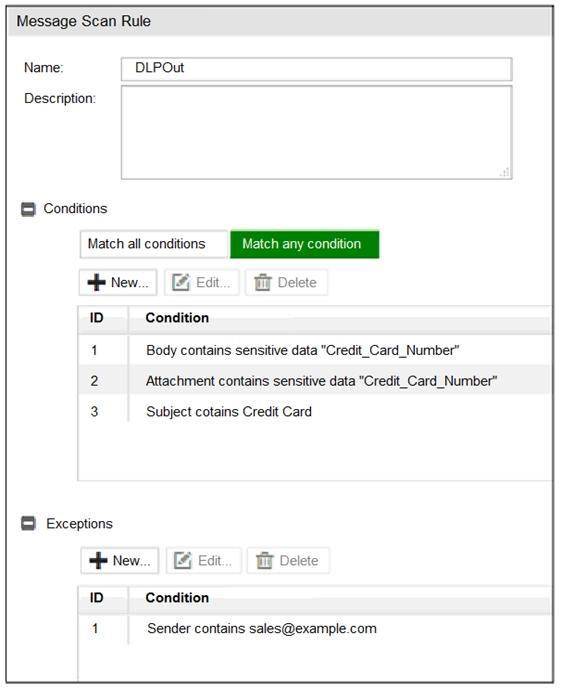Select condition row 3 Subject cotains Credit Card
This screenshot has height=690, width=561.
[315, 411]
